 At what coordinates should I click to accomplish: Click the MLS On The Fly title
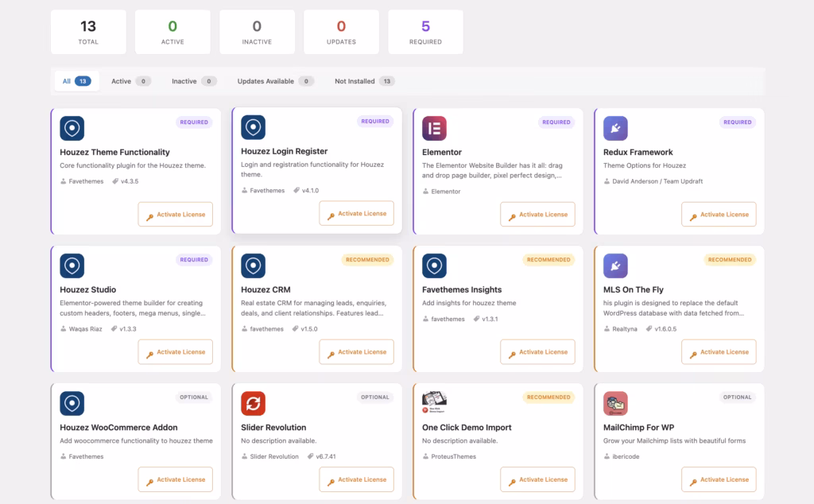(634, 289)
